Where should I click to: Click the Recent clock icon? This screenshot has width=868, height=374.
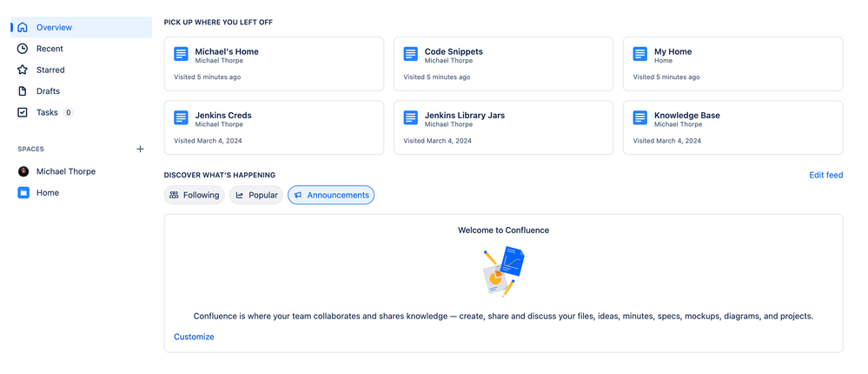(23, 49)
